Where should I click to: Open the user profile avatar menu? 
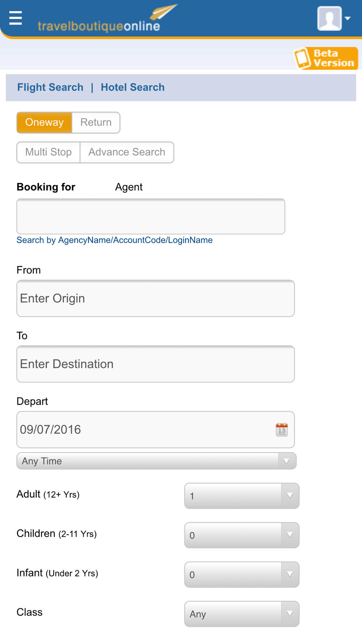tap(333, 18)
